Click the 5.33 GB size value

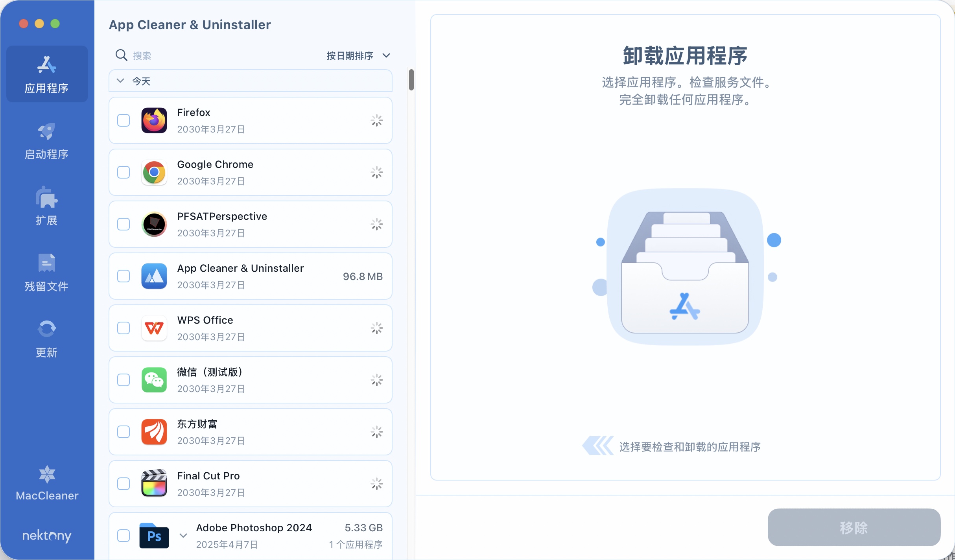(x=364, y=528)
